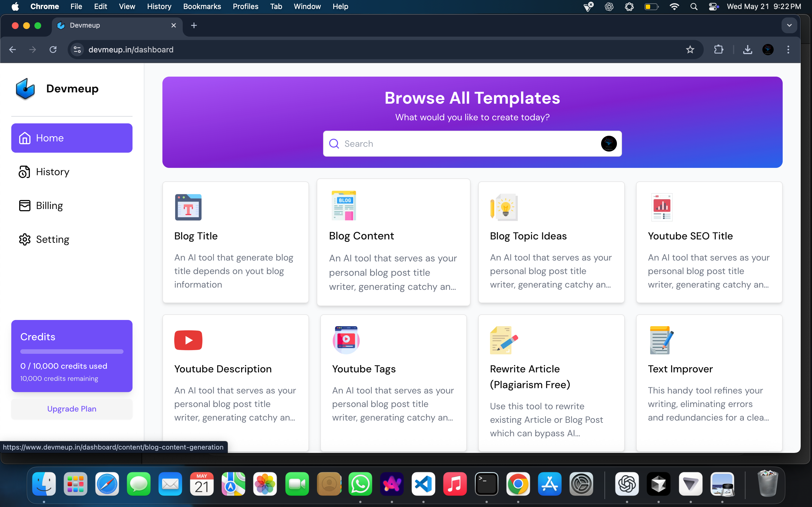Expand the tab search dropdown arrow
The image size is (812, 507).
pos(789,25)
